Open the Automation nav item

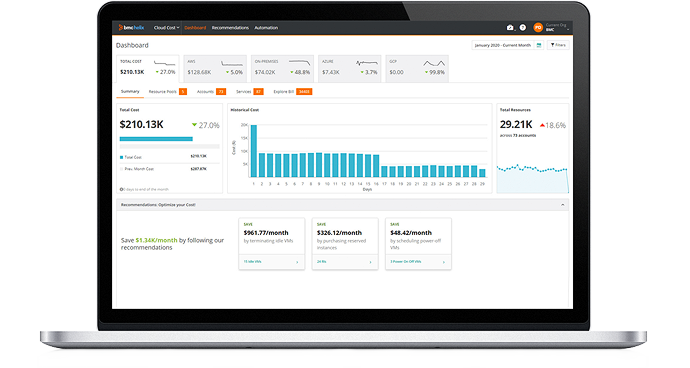click(266, 28)
